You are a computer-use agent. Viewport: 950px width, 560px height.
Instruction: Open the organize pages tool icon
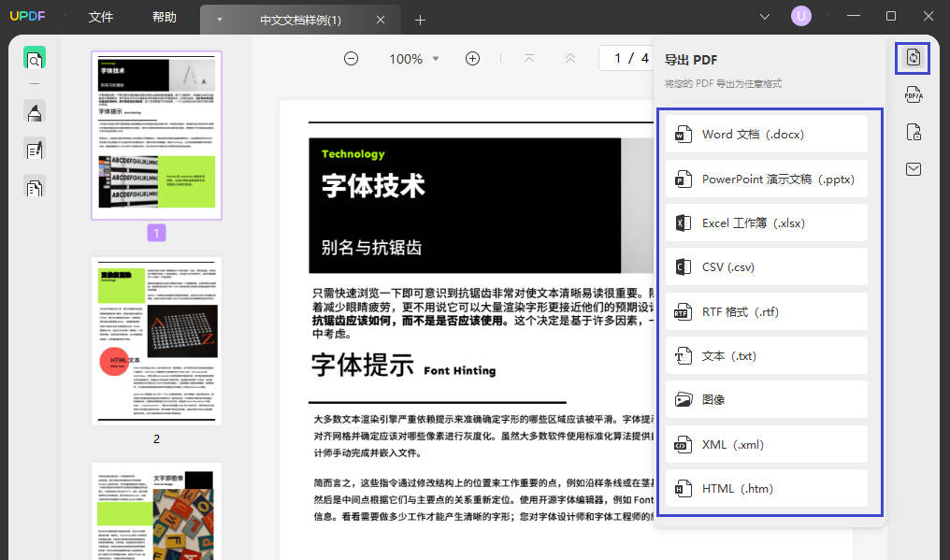[35, 187]
